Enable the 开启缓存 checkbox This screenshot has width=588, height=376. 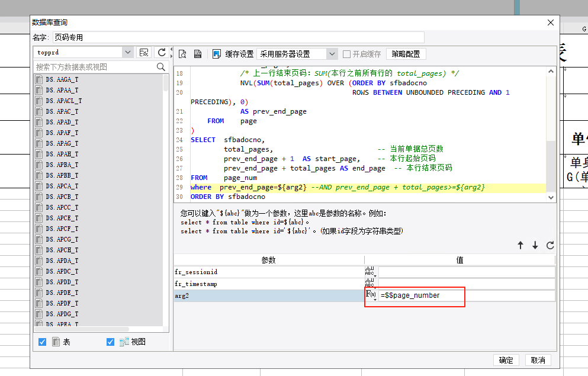347,54
